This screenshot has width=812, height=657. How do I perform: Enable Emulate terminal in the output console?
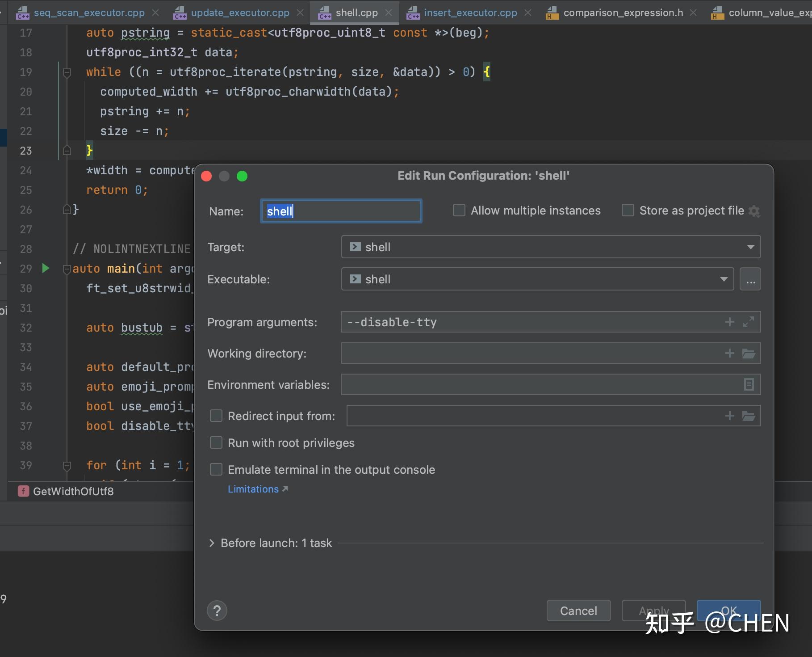tap(216, 469)
